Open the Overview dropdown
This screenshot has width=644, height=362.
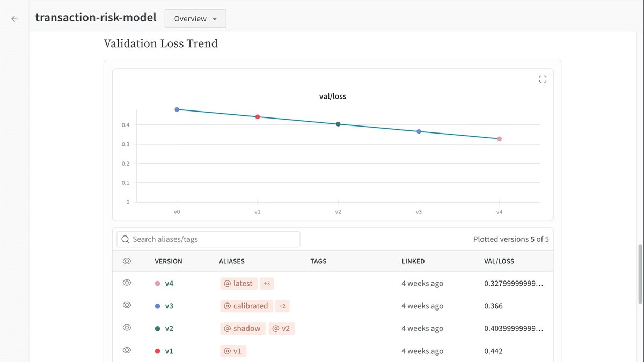[x=195, y=18]
